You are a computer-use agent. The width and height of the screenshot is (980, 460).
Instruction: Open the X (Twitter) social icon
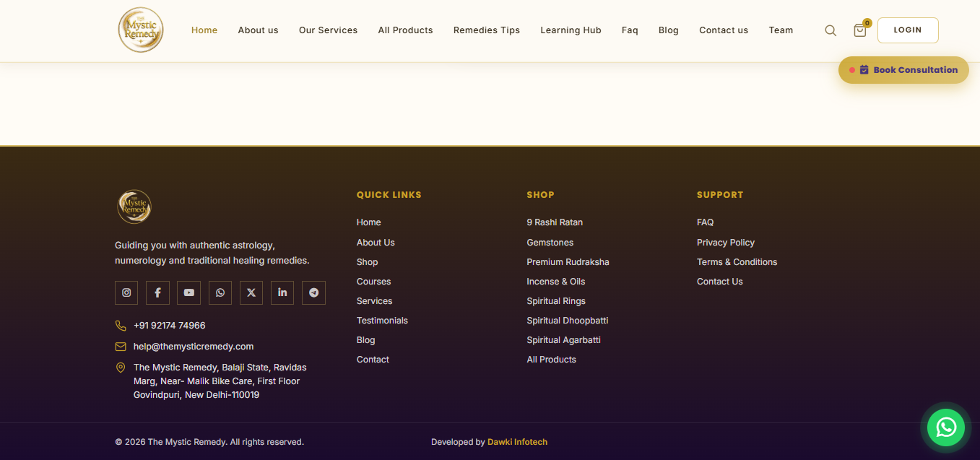click(251, 292)
